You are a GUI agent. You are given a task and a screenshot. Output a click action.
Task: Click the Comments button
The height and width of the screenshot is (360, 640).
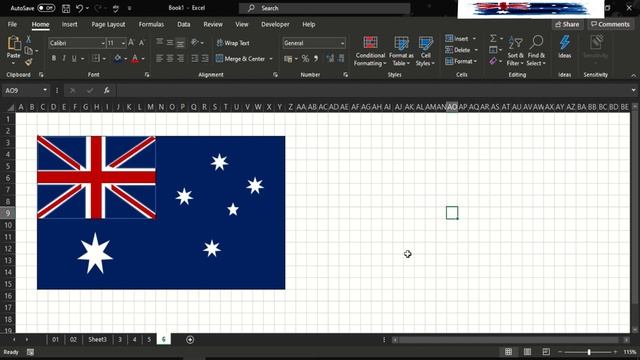point(610,24)
